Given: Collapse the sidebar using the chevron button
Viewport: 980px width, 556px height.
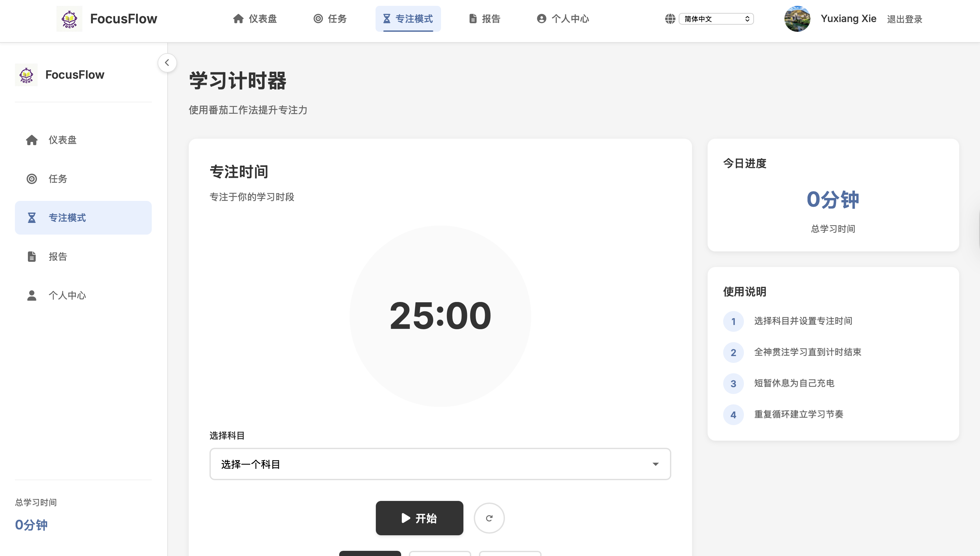Looking at the screenshot, I should 167,63.
